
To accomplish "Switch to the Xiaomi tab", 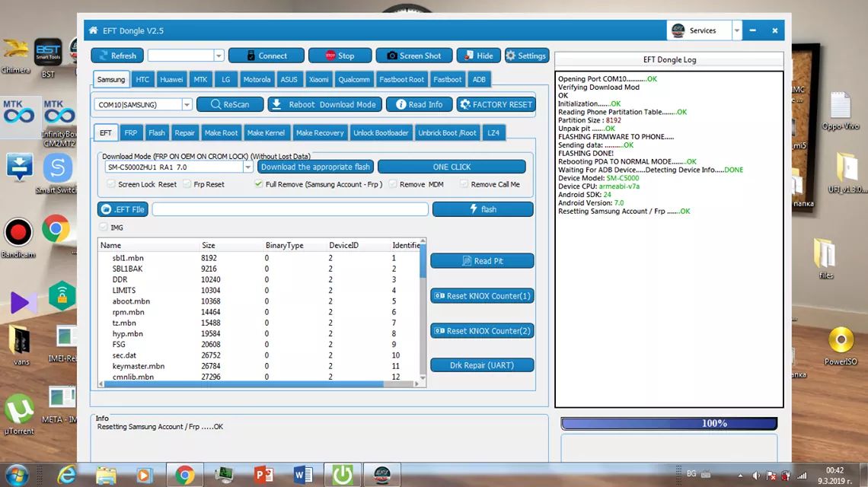I will pyautogui.click(x=318, y=79).
